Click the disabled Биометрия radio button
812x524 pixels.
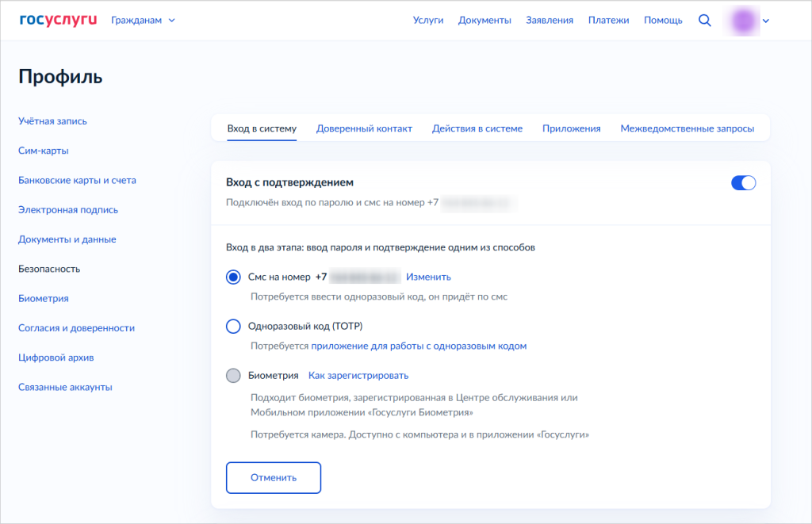(x=233, y=376)
